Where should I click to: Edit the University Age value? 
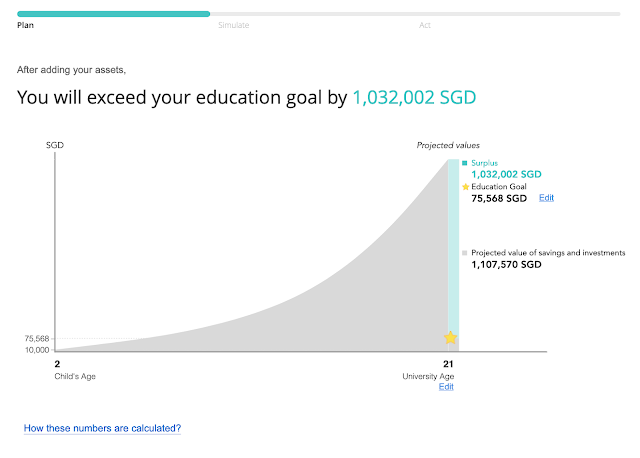click(x=446, y=387)
